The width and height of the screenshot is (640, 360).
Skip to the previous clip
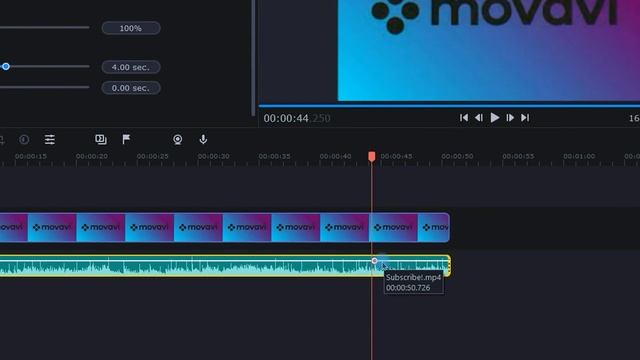464,118
